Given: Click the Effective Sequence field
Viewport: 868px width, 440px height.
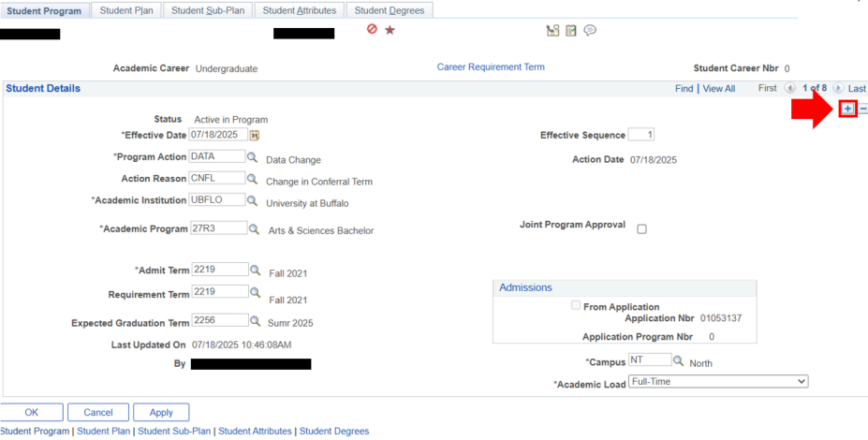Looking at the screenshot, I should [641, 135].
